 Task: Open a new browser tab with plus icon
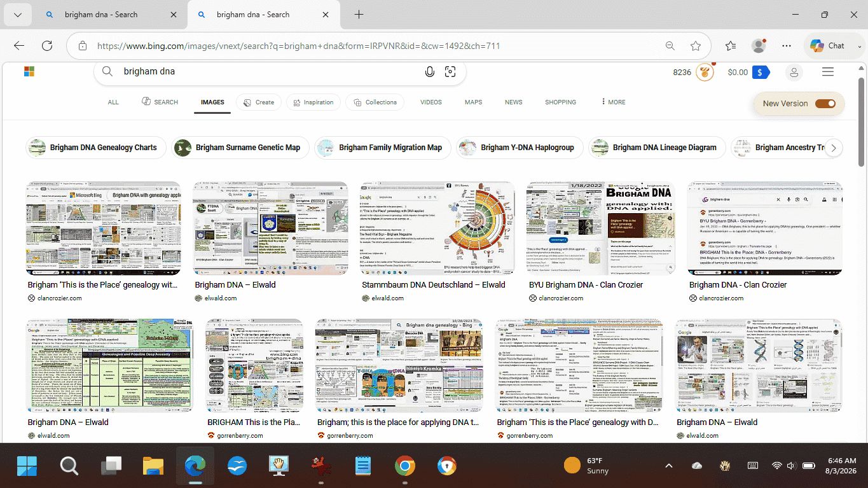(x=359, y=15)
